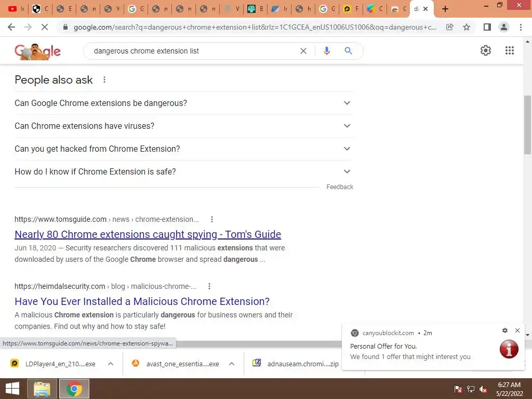Clear the search box with X
532x399 pixels.
(x=303, y=51)
